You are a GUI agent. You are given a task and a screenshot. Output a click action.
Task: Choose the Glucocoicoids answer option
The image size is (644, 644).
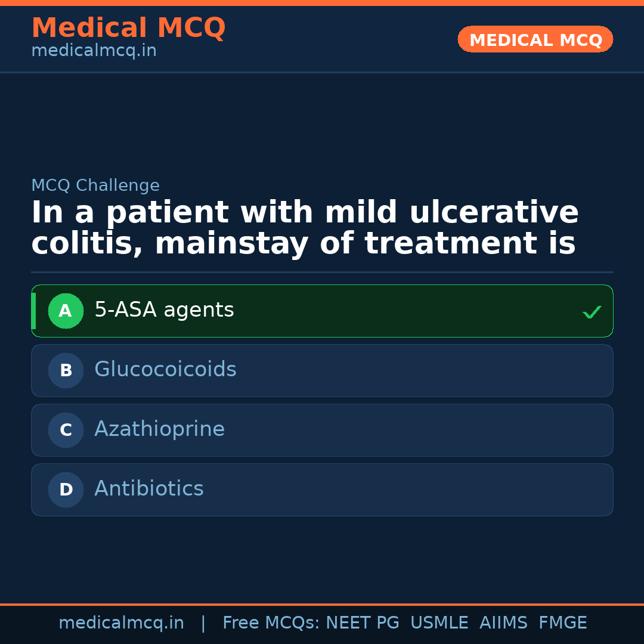(x=165, y=370)
